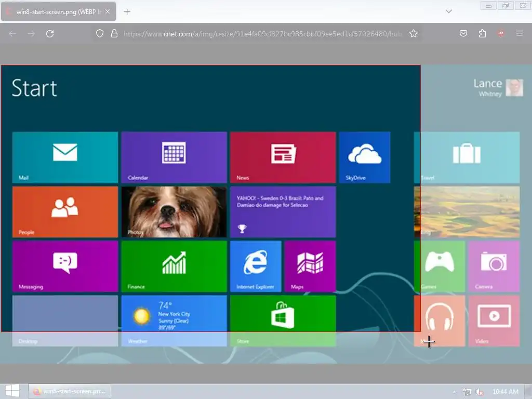Click the Start heading text

tap(34, 88)
